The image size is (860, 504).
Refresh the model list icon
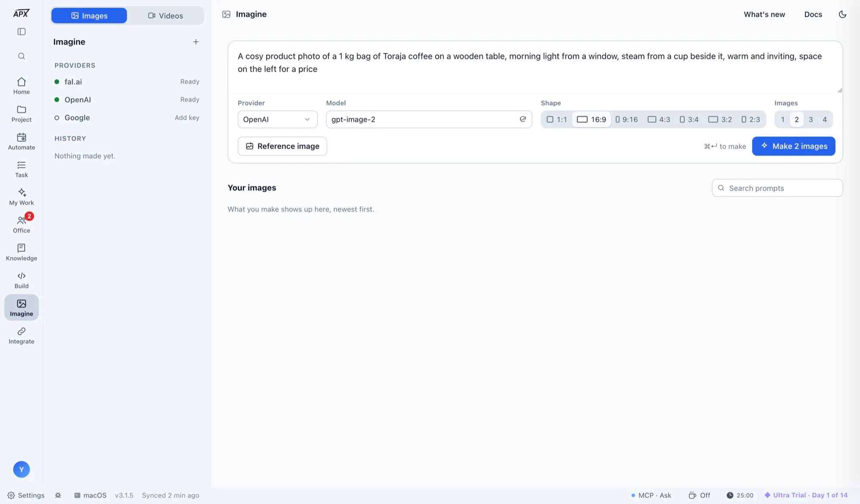pos(523,119)
